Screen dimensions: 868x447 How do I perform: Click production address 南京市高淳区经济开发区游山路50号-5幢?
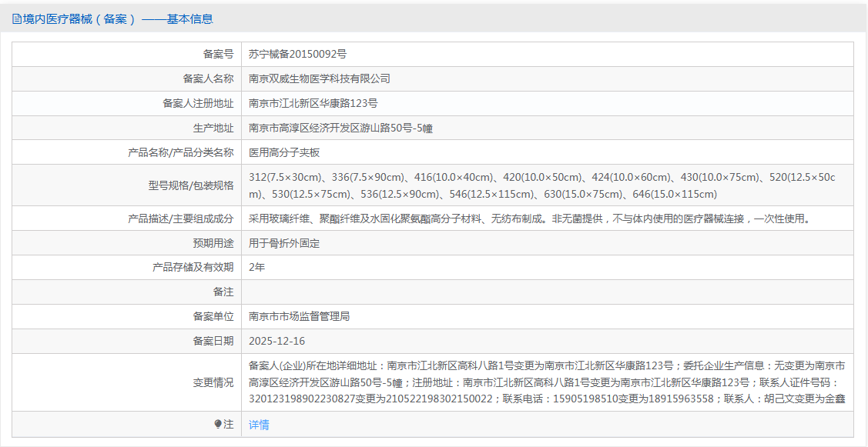(340, 128)
